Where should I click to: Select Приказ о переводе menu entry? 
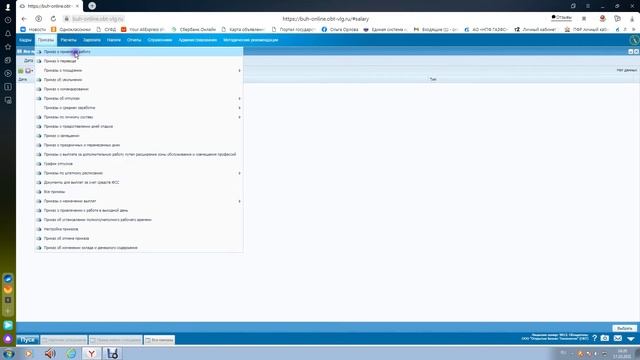pos(139,61)
